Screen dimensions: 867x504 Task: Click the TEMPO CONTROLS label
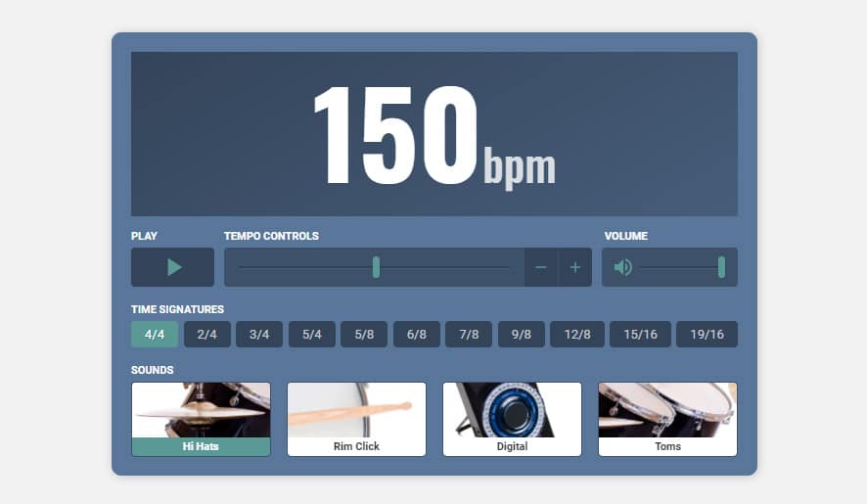271,236
